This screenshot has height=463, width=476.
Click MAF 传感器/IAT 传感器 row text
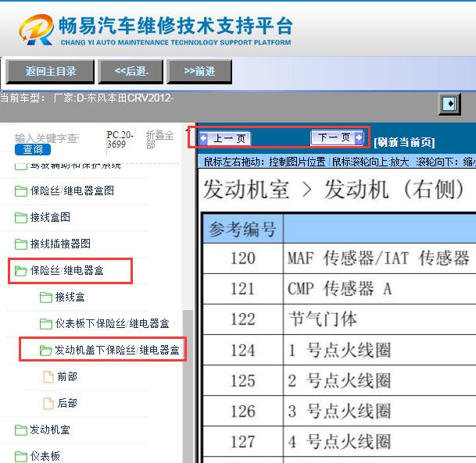[x=378, y=258]
